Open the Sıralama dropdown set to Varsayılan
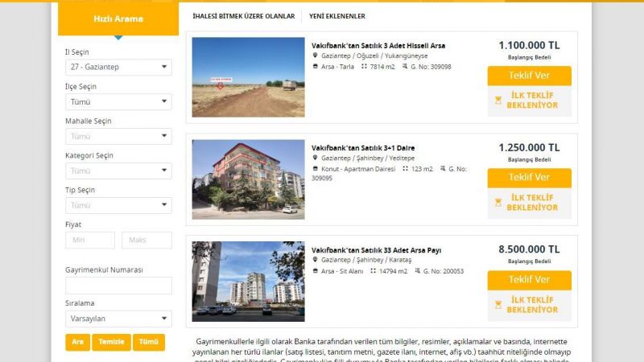 click(118, 319)
